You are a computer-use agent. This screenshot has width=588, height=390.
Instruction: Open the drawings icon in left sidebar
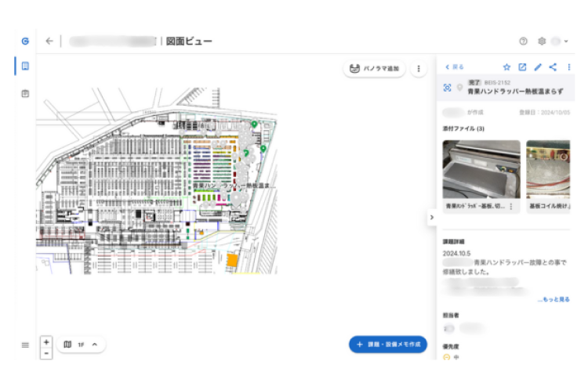coord(25,67)
